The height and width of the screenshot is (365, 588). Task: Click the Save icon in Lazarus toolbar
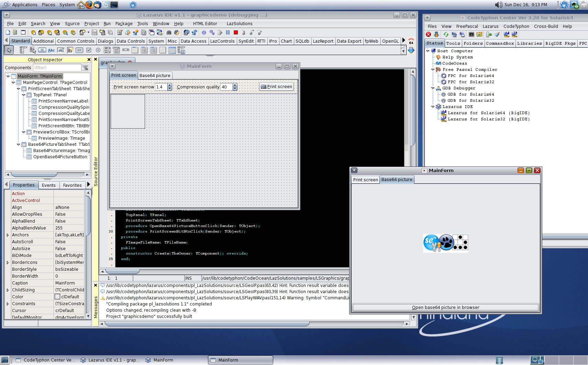pos(95,32)
